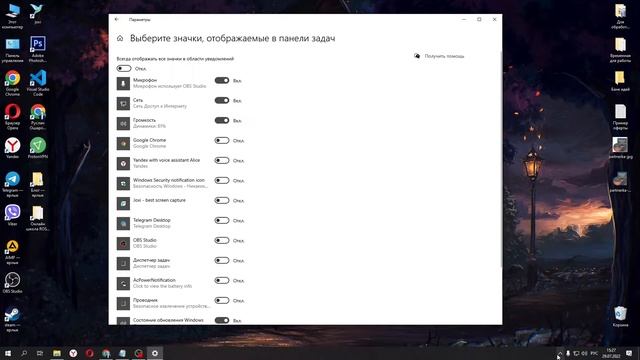Select the Steam desktop shortcut
Image resolution: width=640 pixels, height=360 pixels.
tap(12, 319)
